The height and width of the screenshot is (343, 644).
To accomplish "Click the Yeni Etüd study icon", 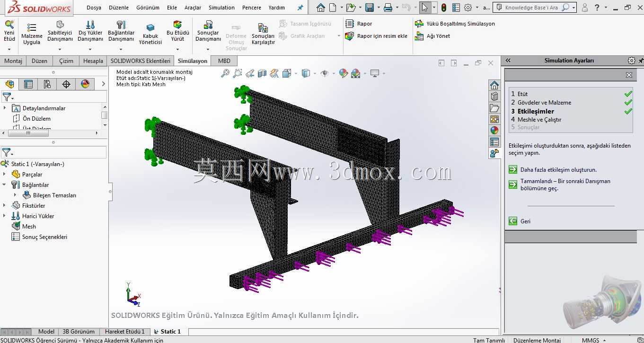I will point(9,25).
